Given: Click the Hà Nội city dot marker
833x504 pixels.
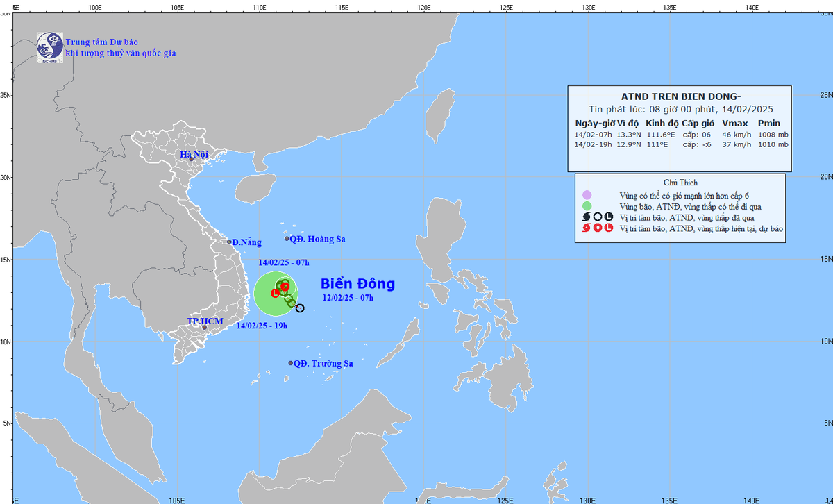Looking at the screenshot, I should click(191, 159).
